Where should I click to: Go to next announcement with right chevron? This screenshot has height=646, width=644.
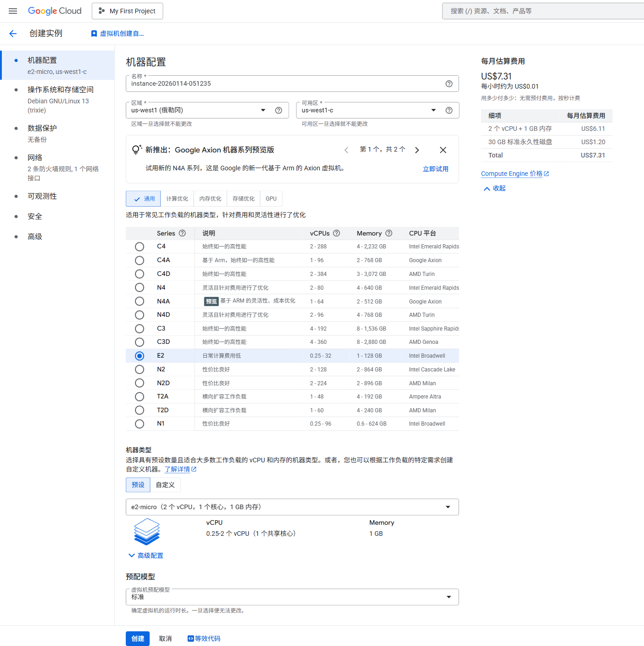[417, 150]
